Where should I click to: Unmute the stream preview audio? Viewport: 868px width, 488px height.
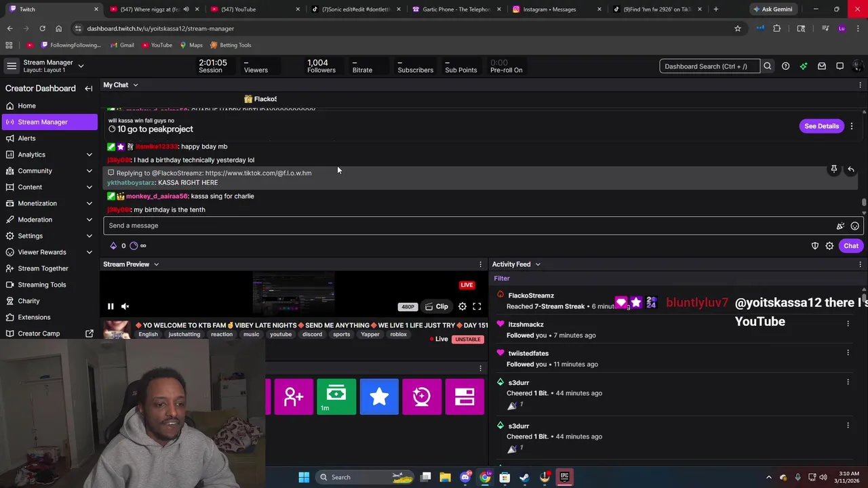click(125, 306)
